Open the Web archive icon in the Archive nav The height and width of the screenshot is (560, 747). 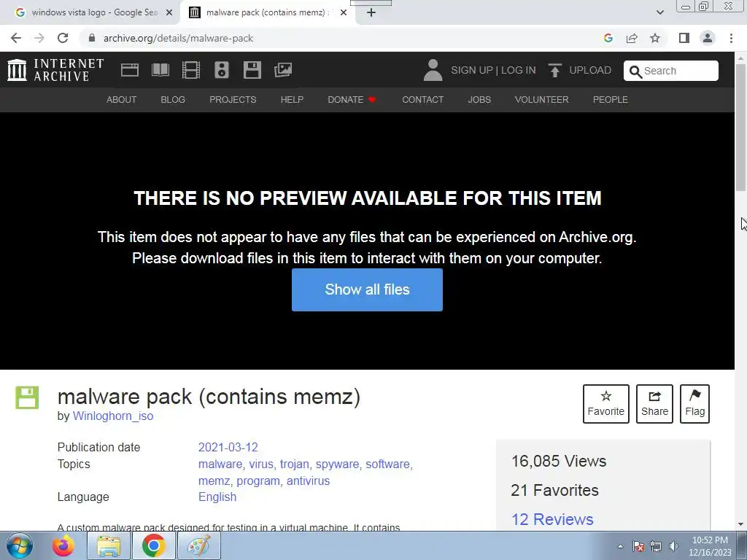pos(130,70)
